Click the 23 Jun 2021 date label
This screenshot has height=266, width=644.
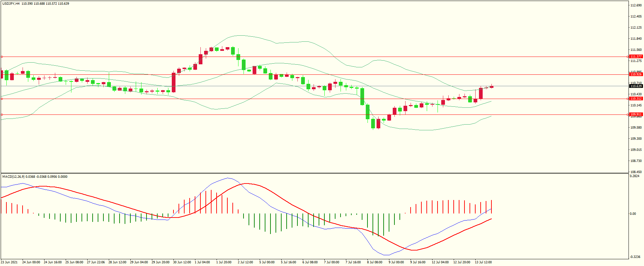(9, 262)
